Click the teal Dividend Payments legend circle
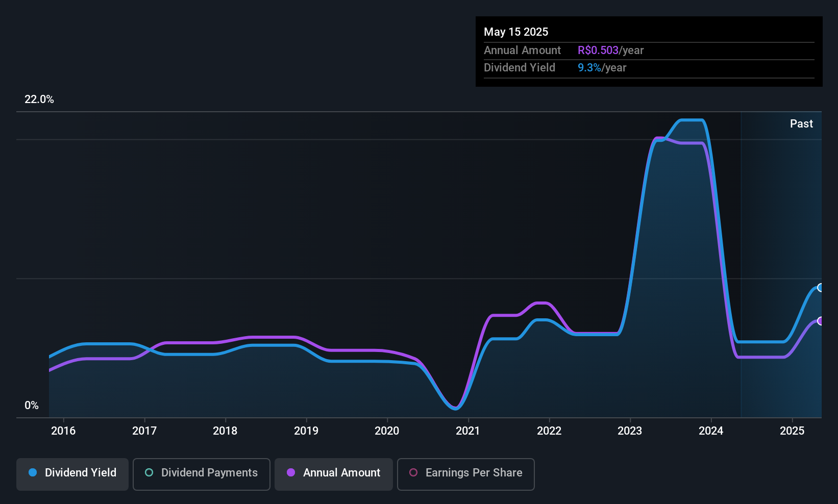The width and height of the screenshot is (838, 504). pos(149,472)
